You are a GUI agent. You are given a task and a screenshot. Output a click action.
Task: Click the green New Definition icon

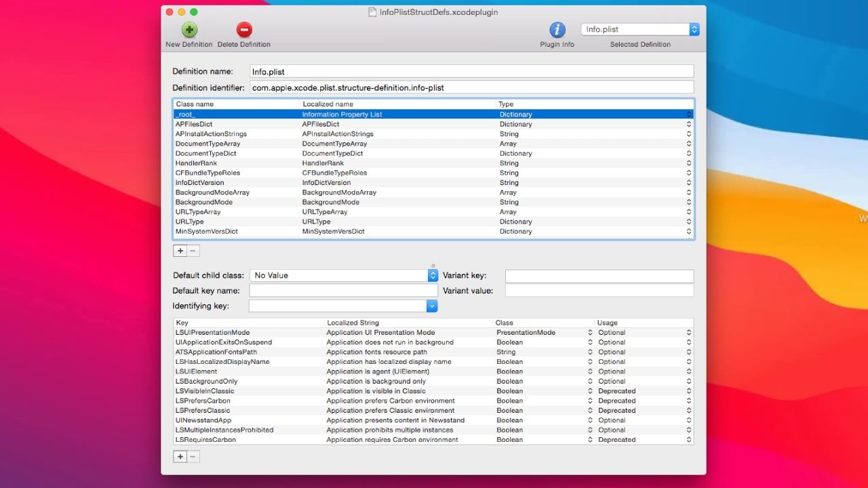189,30
